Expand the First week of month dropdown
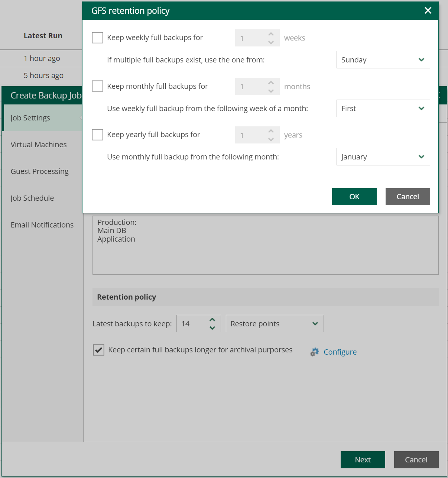Image resolution: width=448 pixels, height=478 pixels. point(383,109)
